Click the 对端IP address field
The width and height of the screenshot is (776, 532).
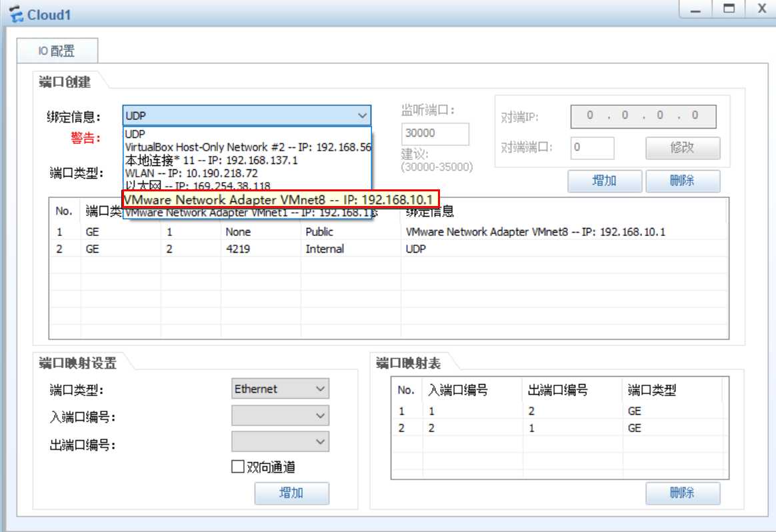[643, 116]
